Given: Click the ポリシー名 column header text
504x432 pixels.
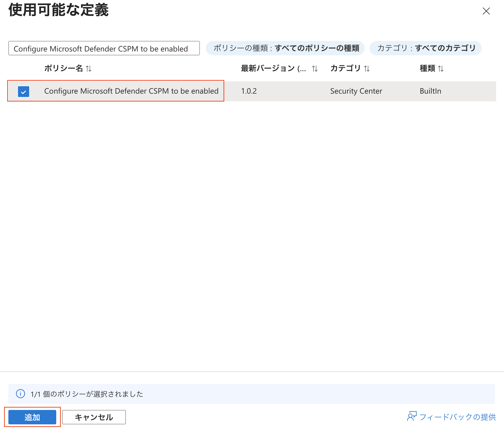Looking at the screenshot, I should [x=63, y=68].
